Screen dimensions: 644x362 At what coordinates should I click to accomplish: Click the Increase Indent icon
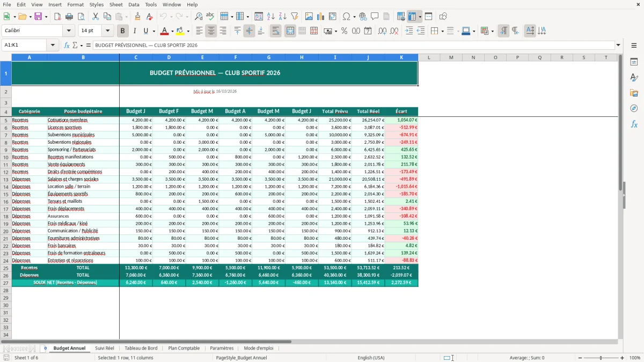pos(409,31)
